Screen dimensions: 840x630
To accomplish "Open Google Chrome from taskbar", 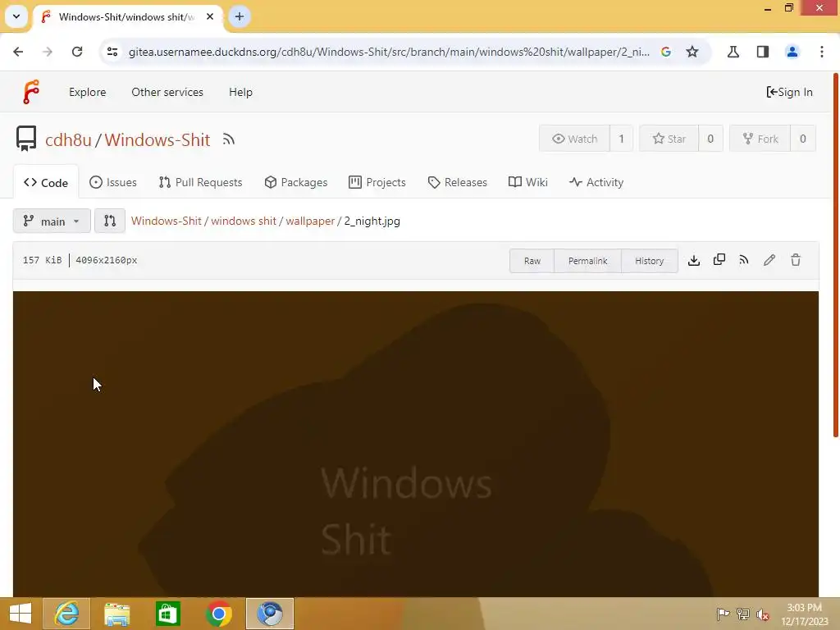I will (x=218, y=614).
